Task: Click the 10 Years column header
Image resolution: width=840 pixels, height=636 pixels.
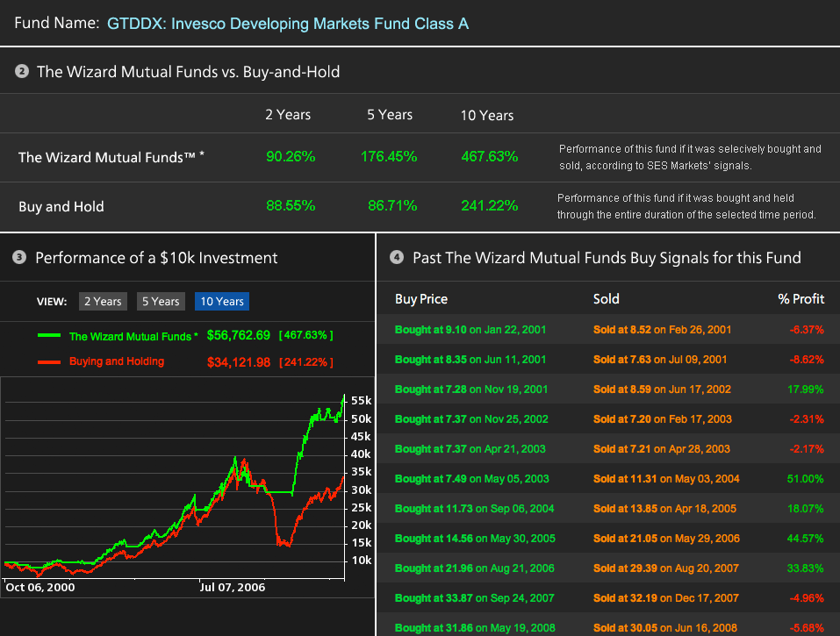Action: pos(487,115)
